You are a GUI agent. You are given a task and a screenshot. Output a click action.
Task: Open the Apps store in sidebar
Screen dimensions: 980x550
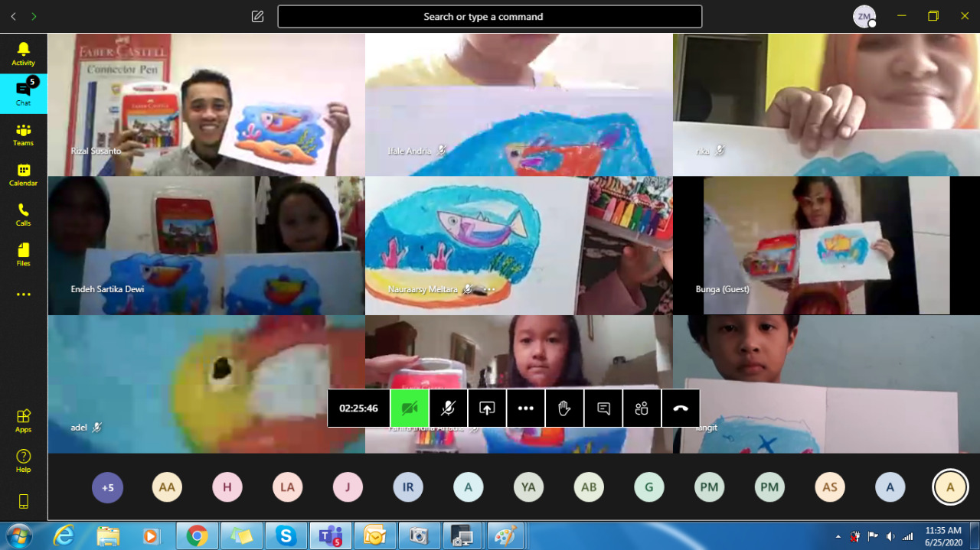click(x=23, y=420)
